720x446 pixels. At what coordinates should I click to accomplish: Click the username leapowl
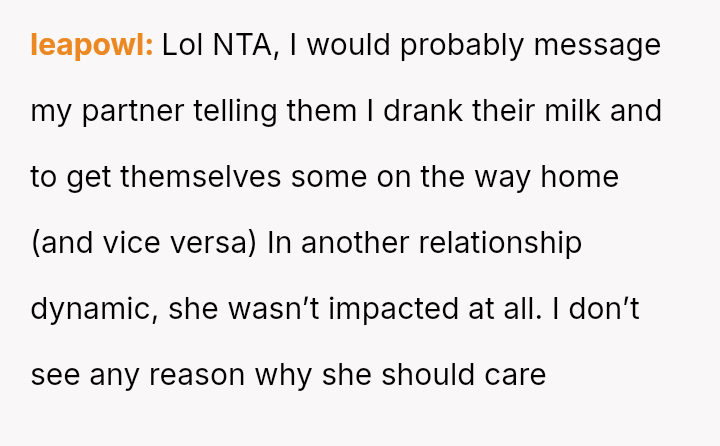click(91, 46)
